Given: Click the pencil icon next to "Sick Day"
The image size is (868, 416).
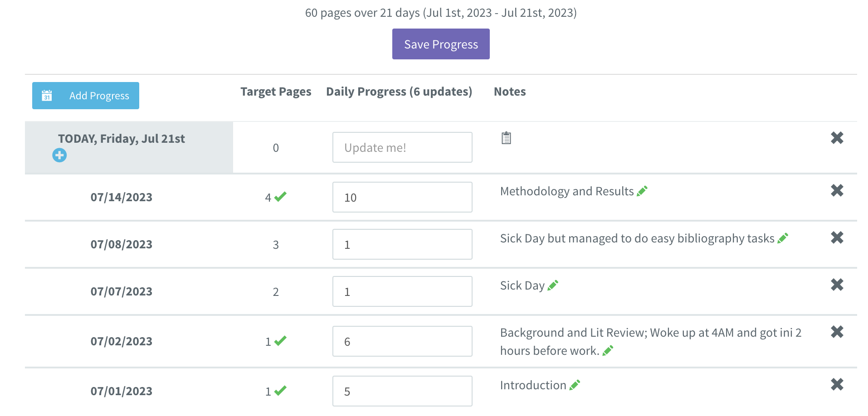Looking at the screenshot, I should coord(552,285).
